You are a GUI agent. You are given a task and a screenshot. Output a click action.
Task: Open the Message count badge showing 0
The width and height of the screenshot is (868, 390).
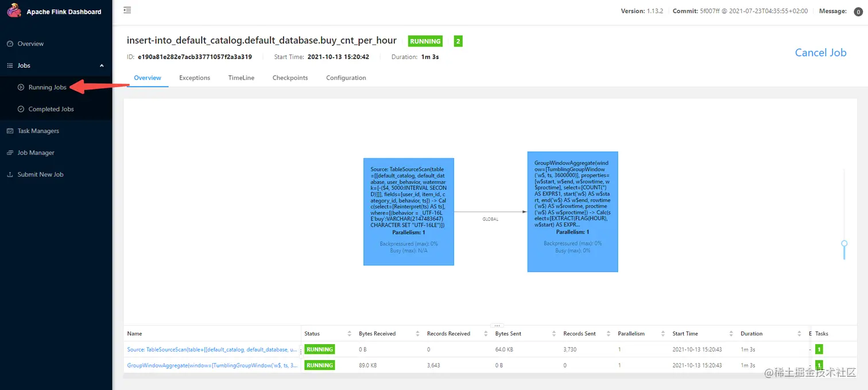[x=858, y=12]
